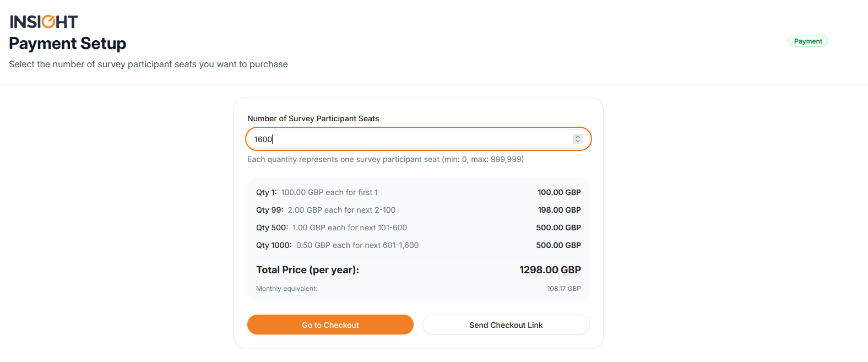Decrease seat count with the down arrow

tap(577, 142)
